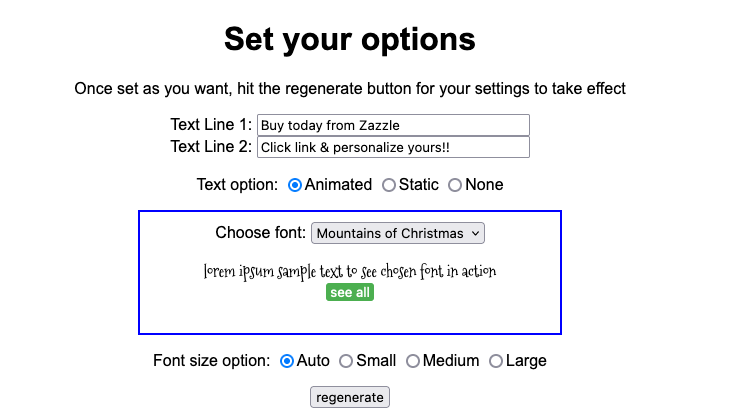
Task: Click the Text Line 2 label
Action: [211, 147]
